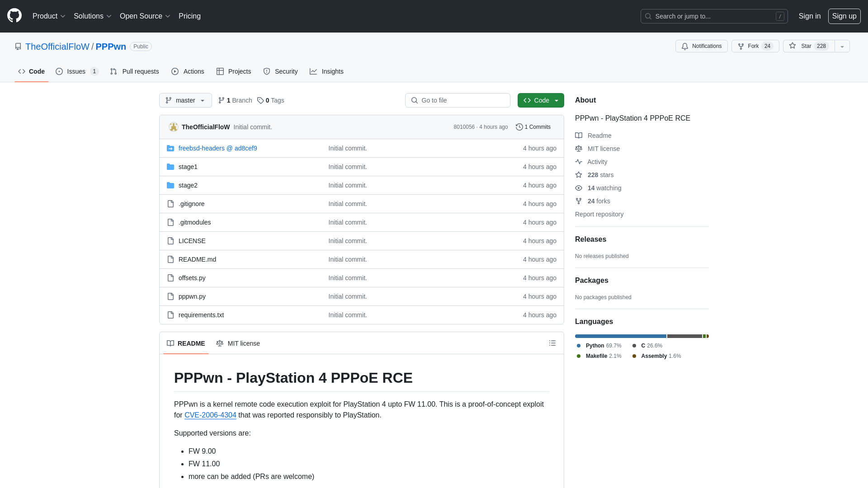Click the Insights graph icon
The image size is (868, 488).
(314, 71)
